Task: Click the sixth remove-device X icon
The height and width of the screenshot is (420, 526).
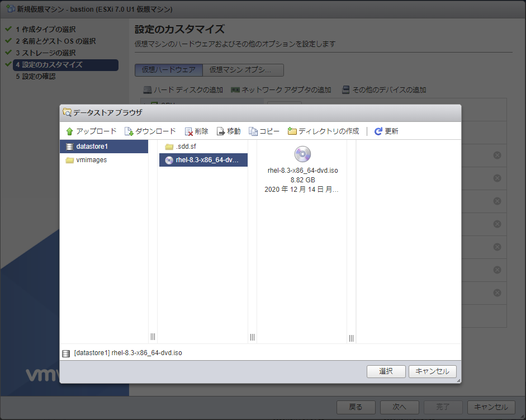Action: coord(497,270)
